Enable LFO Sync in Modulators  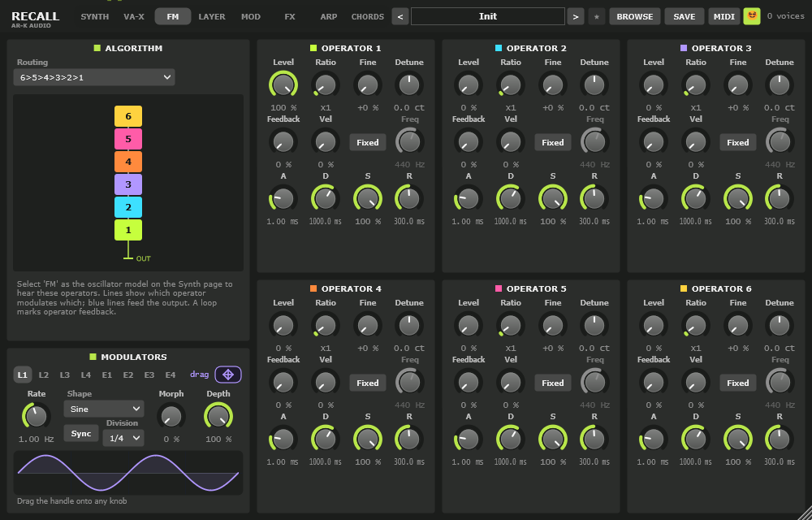(x=81, y=434)
